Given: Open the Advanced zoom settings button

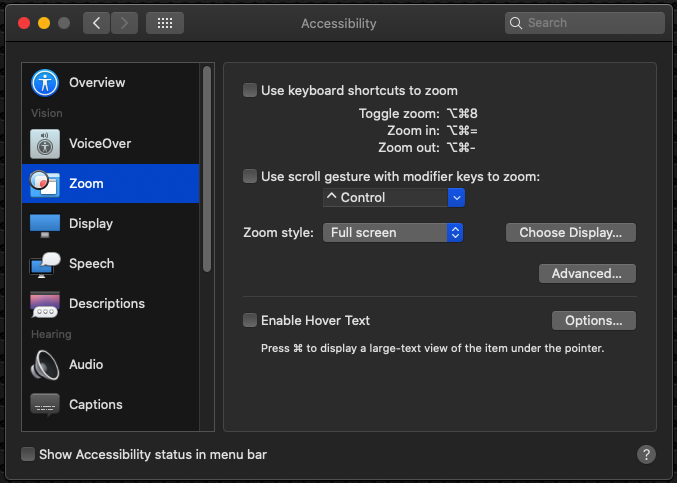Looking at the screenshot, I should point(586,273).
